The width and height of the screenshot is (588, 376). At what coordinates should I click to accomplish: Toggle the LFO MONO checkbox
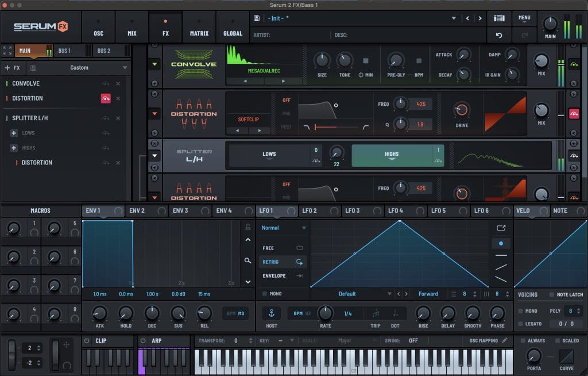tap(265, 294)
